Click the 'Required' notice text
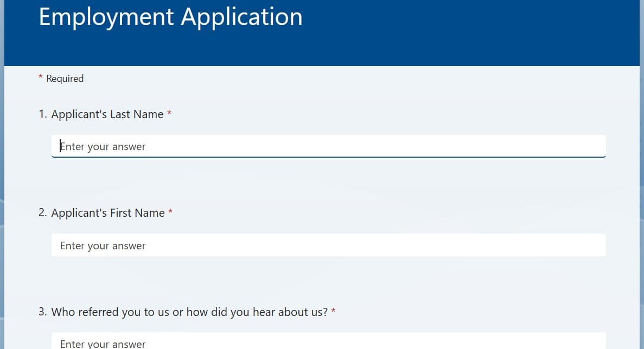This screenshot has height=349, width=644. (x=66, y=79)
